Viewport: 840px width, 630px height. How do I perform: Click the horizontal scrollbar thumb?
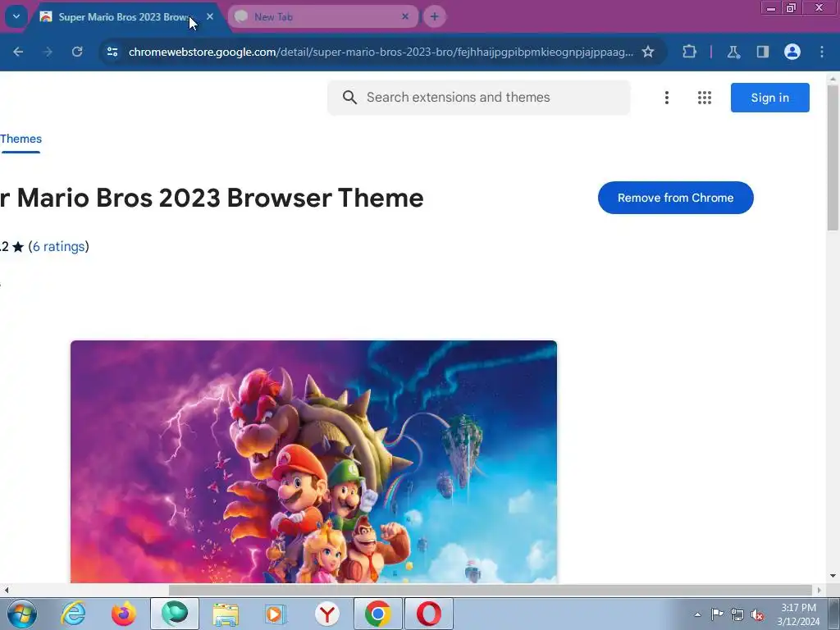(491, 590)
